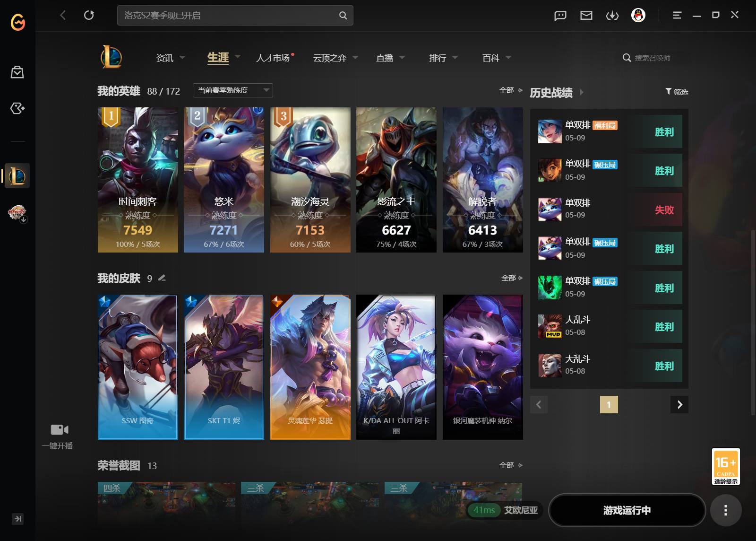
Task: Open the download manager icon
Action: (612, 16)
